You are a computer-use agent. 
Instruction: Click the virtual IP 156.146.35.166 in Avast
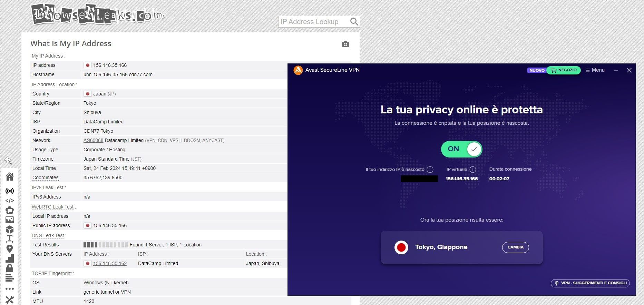[461, 179]
